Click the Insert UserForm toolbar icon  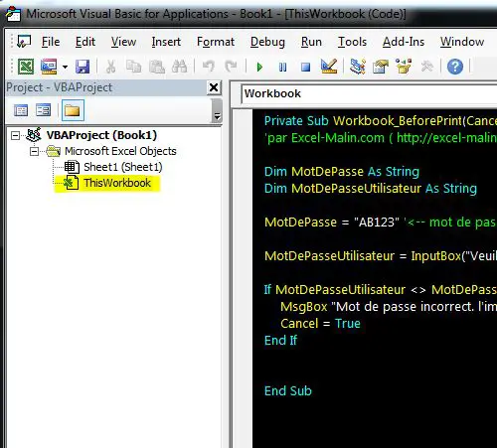[49, 67]
